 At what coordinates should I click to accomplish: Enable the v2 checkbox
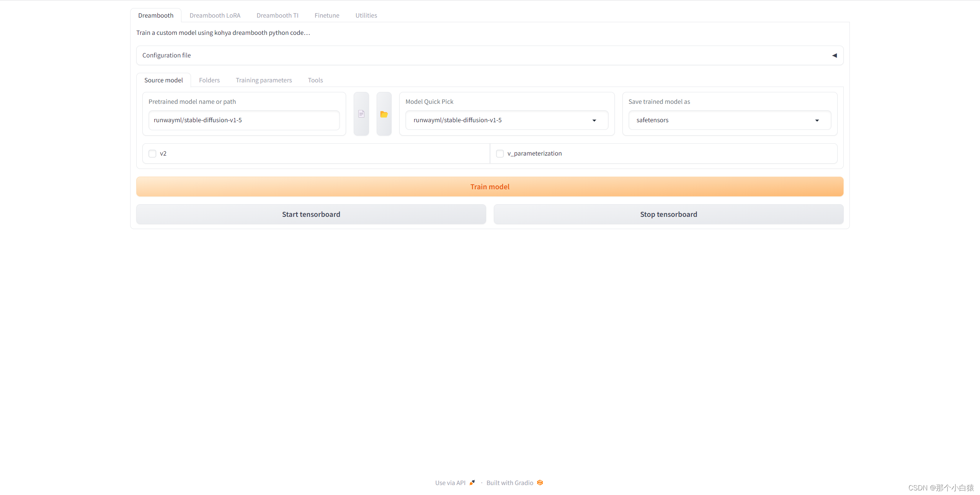(152, 154)
